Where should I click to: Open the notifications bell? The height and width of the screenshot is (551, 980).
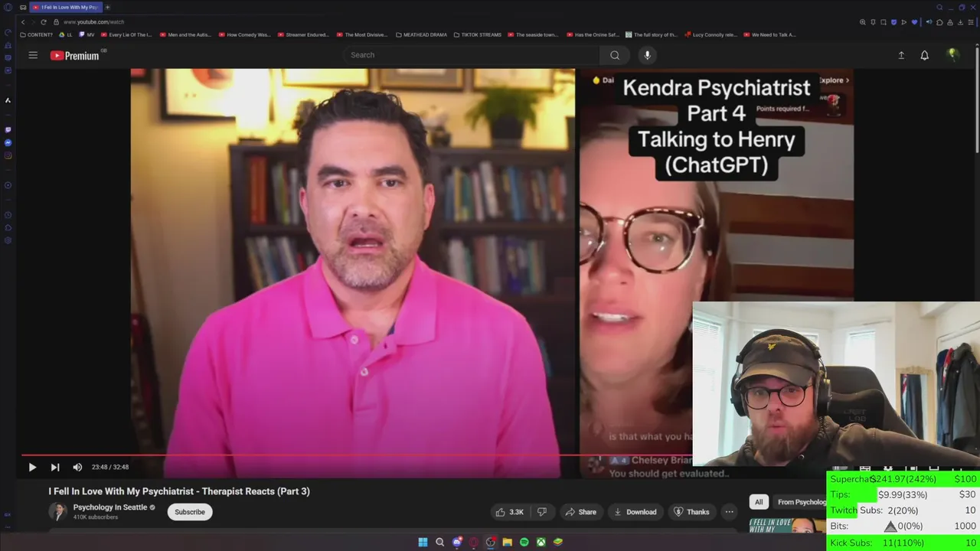(925, 55)
